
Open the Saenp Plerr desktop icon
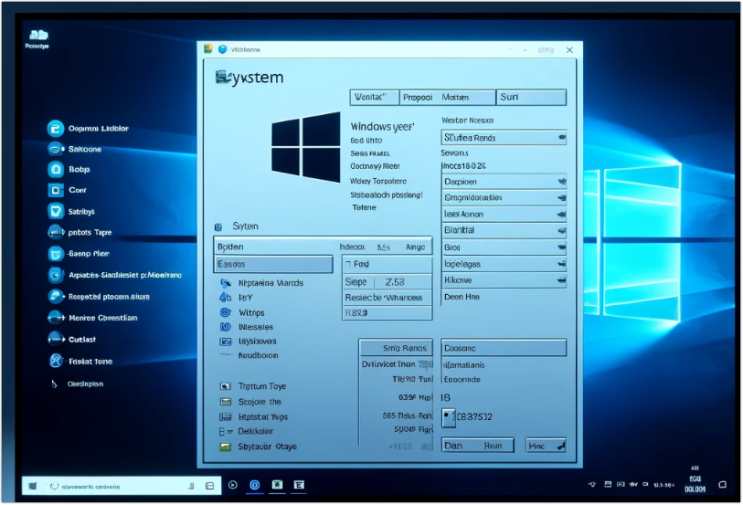pos(55,253)
